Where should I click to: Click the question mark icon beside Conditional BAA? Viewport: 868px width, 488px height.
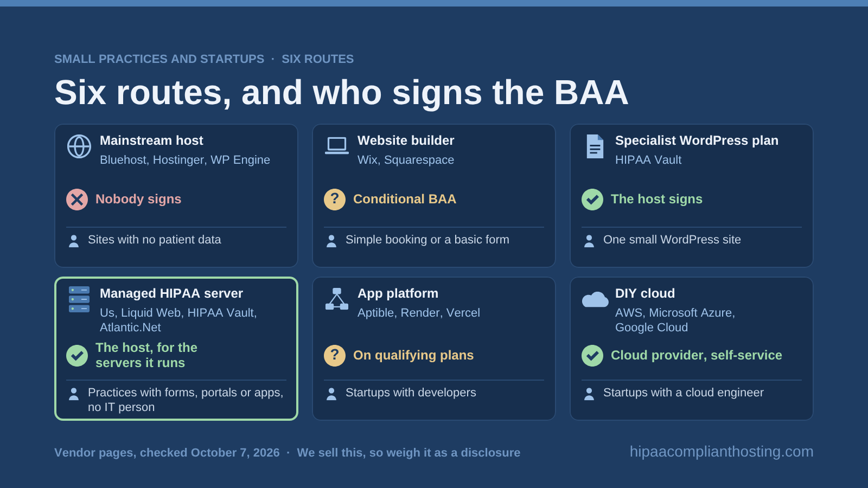coord(335,200)
